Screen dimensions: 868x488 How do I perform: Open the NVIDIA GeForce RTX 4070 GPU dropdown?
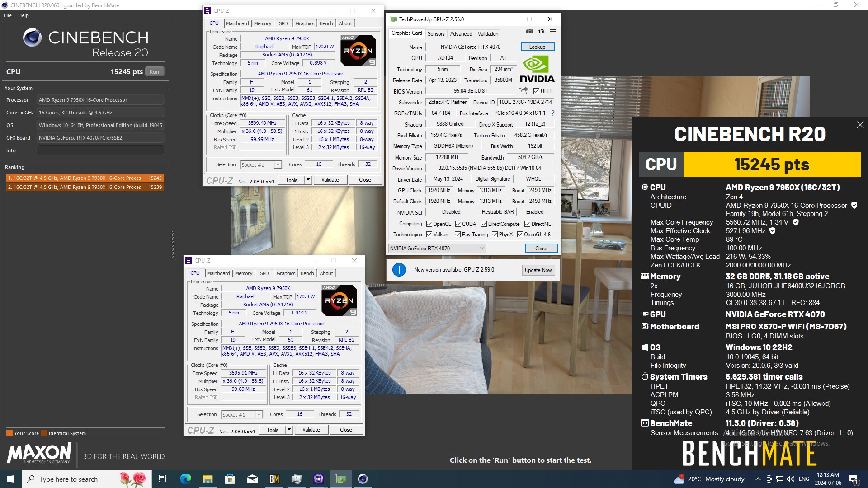437,248
